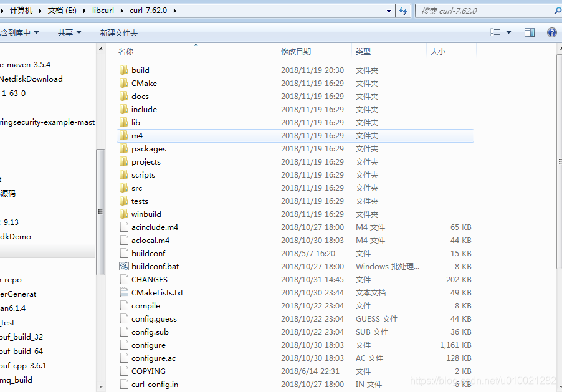The height and width of the screenshot is (392, 562).
Task: Open Explorer help question mark icon
Action: point(552,32)
